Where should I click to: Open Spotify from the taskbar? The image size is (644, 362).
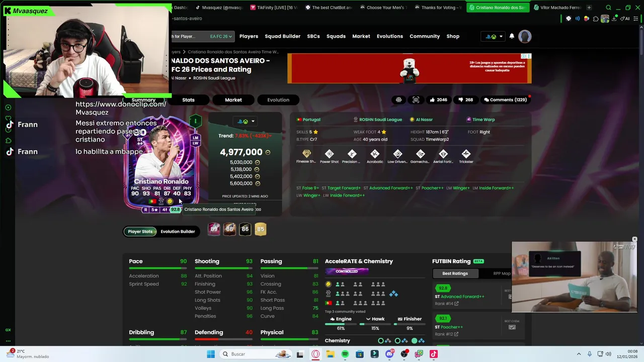(x=345, y=354)
